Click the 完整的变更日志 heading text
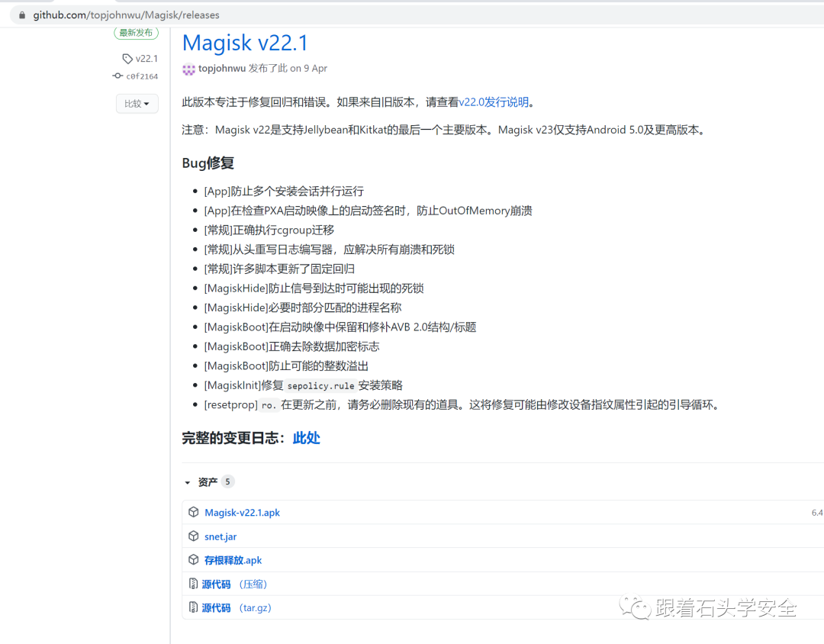 tap(233, 438)
